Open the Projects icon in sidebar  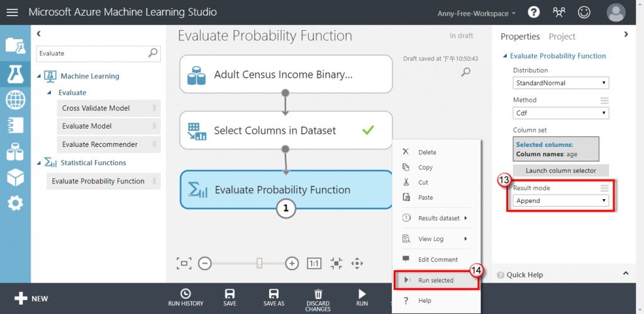pos(15,45)
